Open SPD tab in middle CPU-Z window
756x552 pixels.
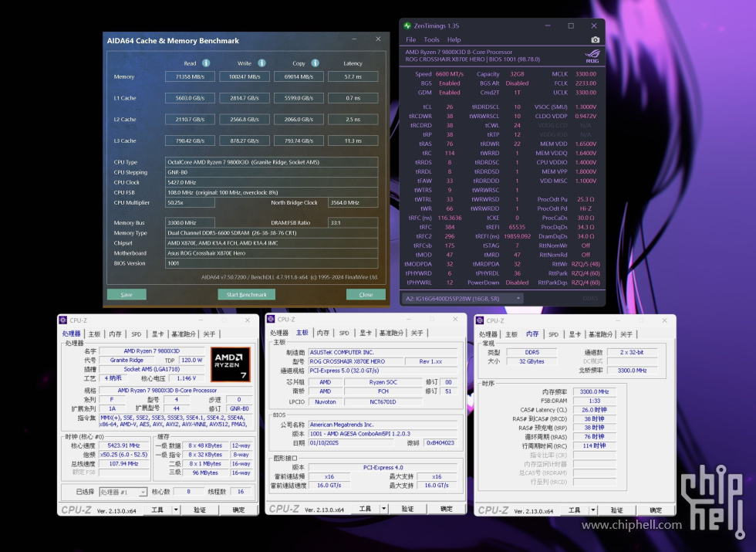(344, 333)
